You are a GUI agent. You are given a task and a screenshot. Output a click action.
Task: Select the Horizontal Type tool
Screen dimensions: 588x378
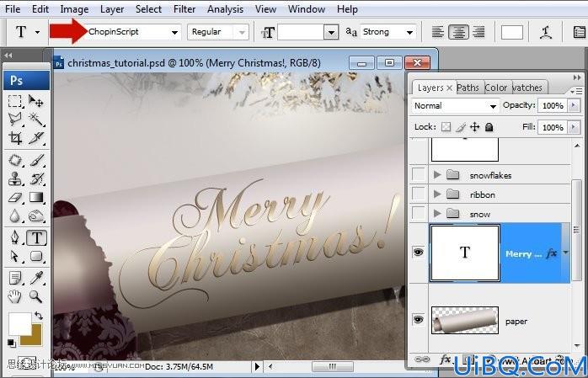pos(36,238)
